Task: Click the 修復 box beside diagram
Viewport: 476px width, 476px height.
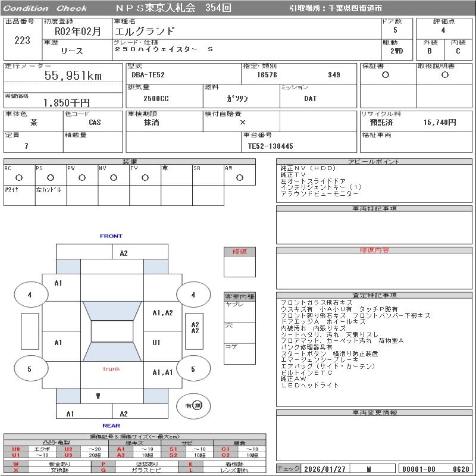Action: 240,262
